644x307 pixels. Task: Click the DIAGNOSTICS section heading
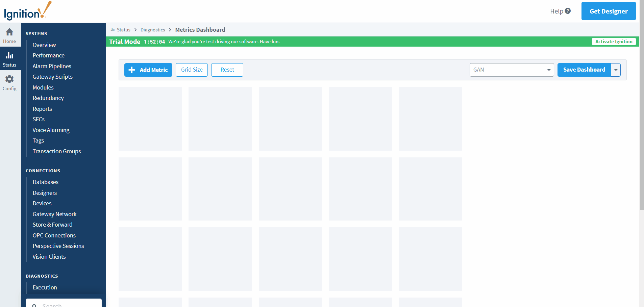pos(42,276)
